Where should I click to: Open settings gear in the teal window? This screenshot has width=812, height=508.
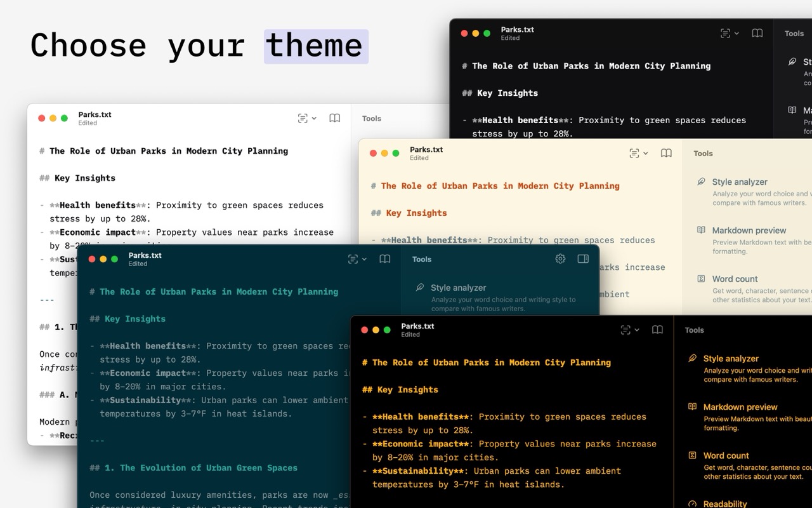(560, 259)
